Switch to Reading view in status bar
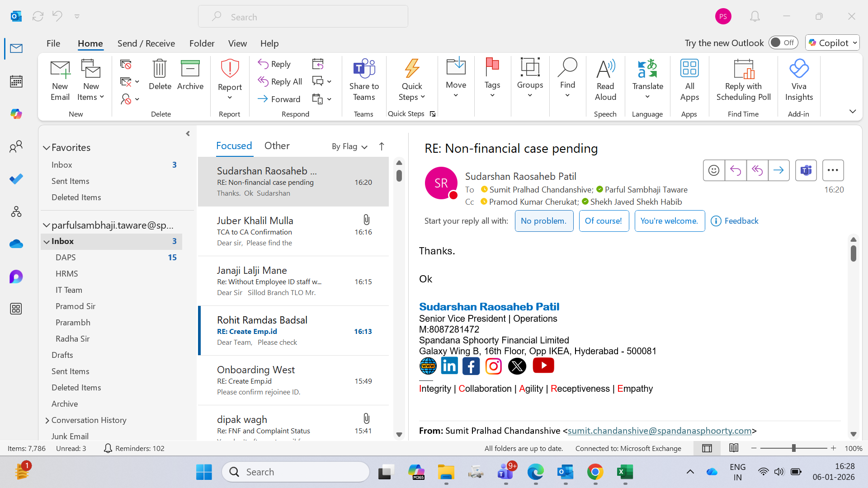 point(733,448)
